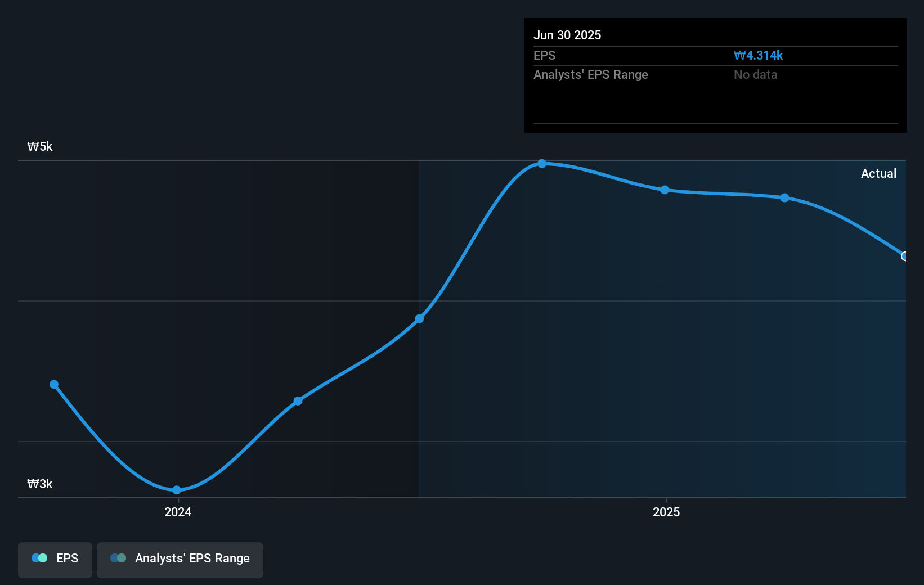Select the rightmost hollow EPS marker

(x=905, y=256)
